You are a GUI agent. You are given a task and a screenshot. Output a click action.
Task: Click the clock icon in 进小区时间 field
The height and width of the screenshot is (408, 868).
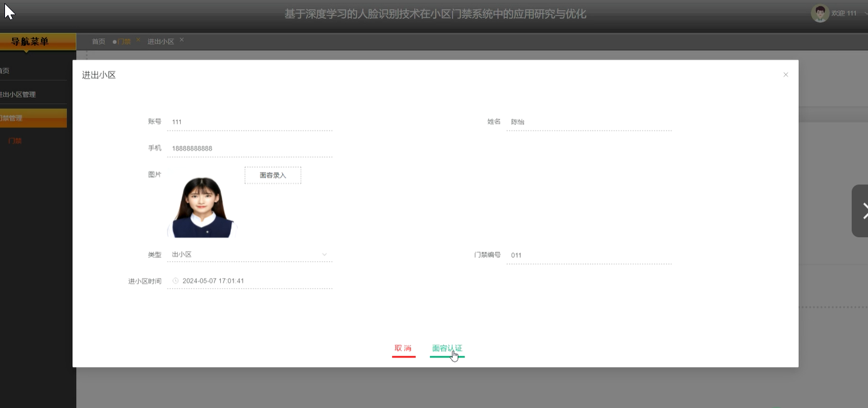click(x=176, y=281)
